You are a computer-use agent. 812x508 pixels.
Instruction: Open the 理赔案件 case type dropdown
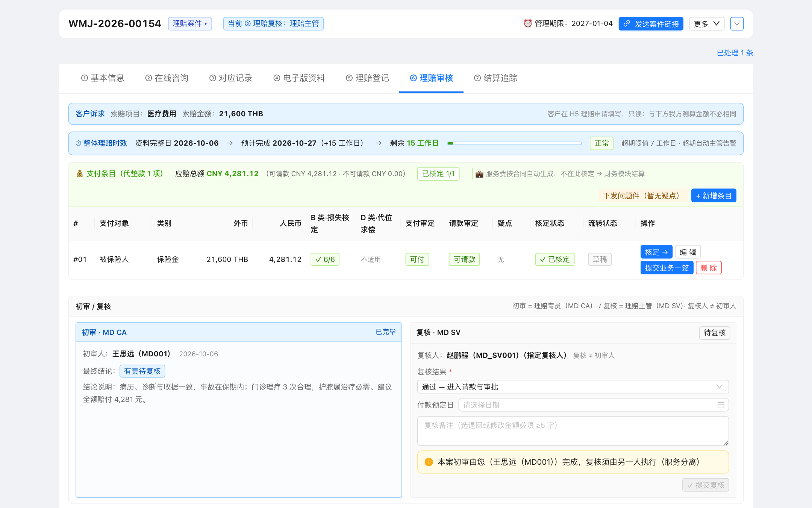[x=190, y=24]
